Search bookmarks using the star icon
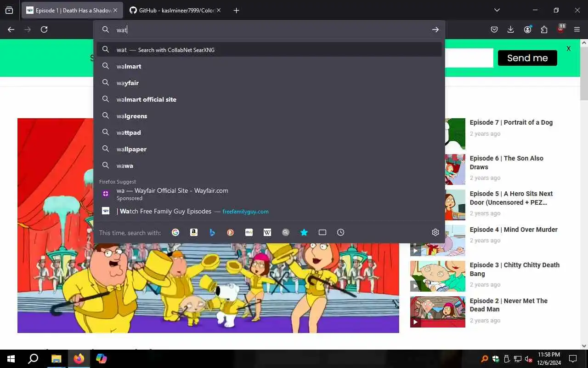The height and width of the screenshot is (368, 588). tap(304, 232)
